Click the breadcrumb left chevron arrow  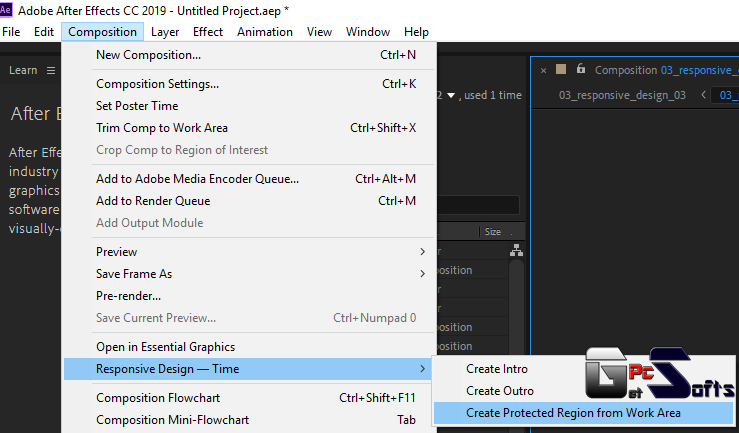[703, 95]
